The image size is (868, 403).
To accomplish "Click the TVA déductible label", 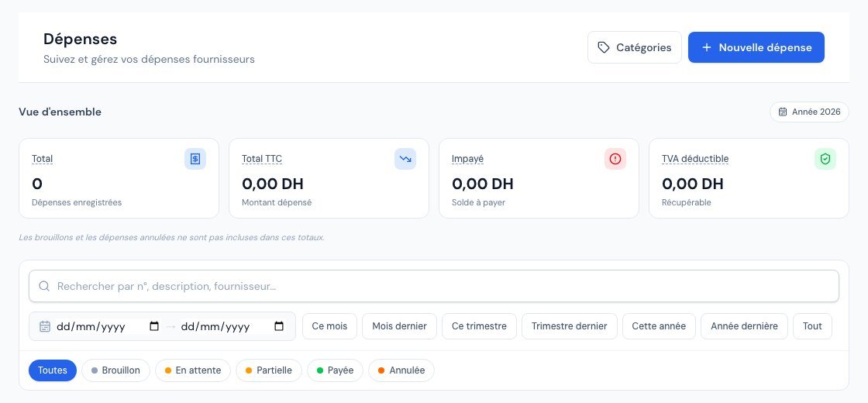I will 695,159.
